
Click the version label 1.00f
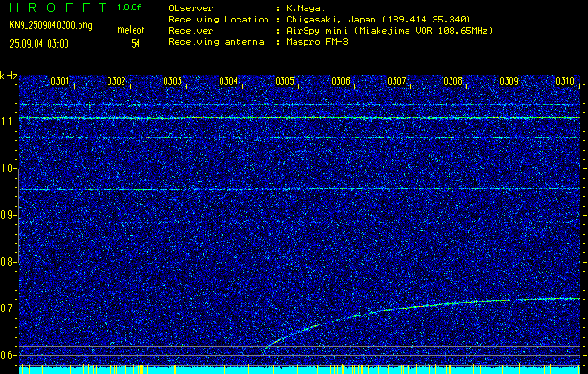(129, 7)
